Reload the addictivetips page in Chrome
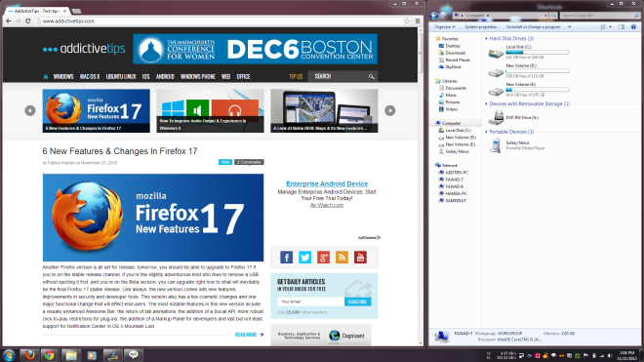This screenshot has width=644, height=362. (x=28, y=20)
